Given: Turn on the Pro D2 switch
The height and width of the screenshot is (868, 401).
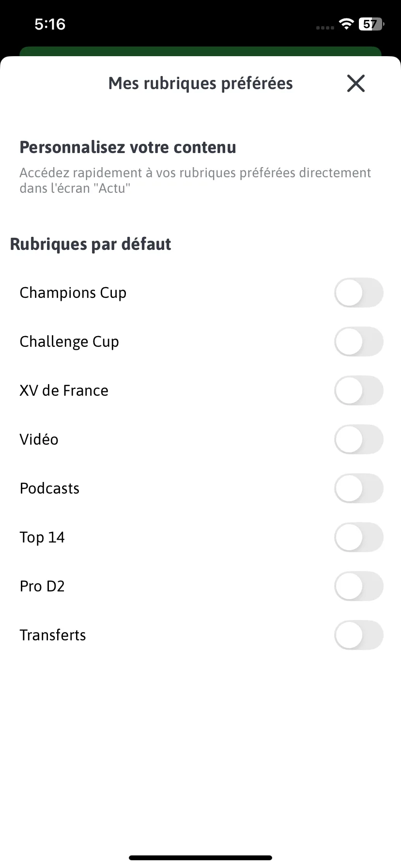Looking at the screenshot, I should [x=359, y=586].
